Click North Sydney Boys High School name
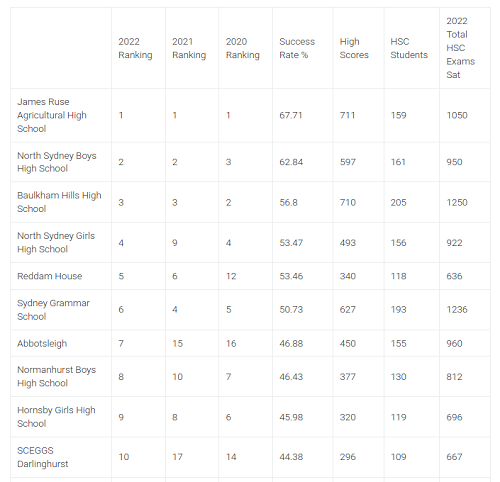The width and height of the screenshot is (500, 482). click(57, 162)
